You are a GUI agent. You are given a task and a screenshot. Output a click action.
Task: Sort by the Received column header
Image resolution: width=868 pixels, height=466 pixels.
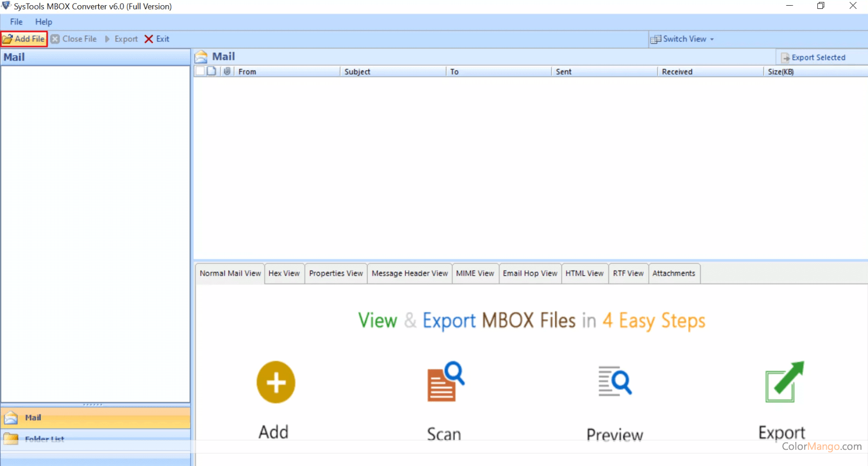click(711, 72)
